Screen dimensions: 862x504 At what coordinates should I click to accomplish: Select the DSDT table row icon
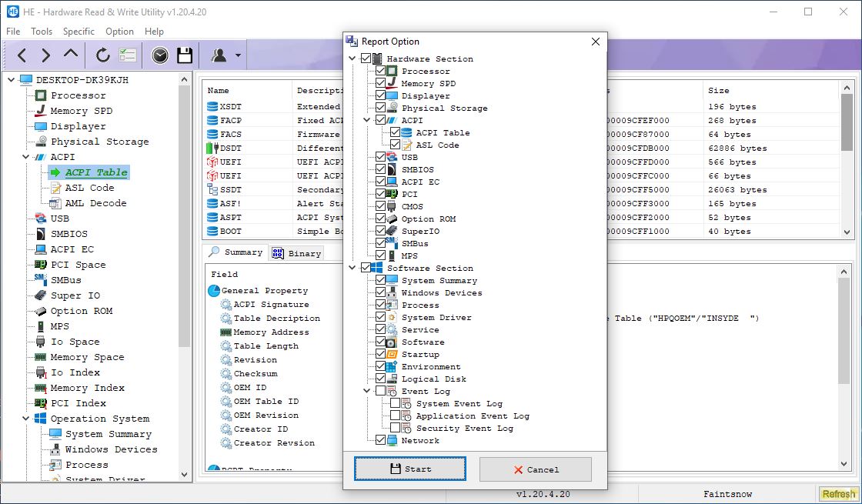(x=212, y=149)
